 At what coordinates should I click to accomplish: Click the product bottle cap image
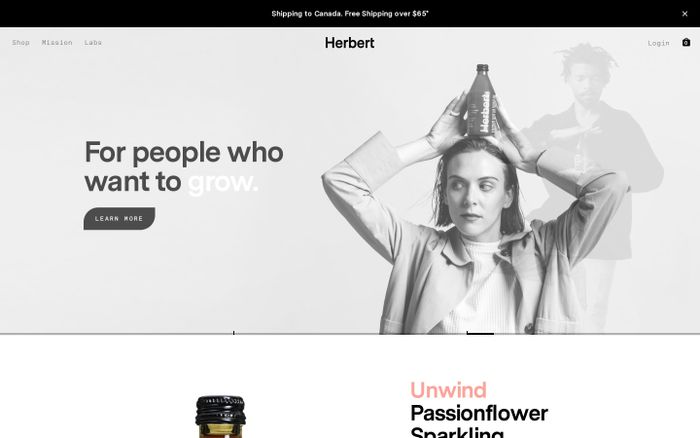[221, 410]
